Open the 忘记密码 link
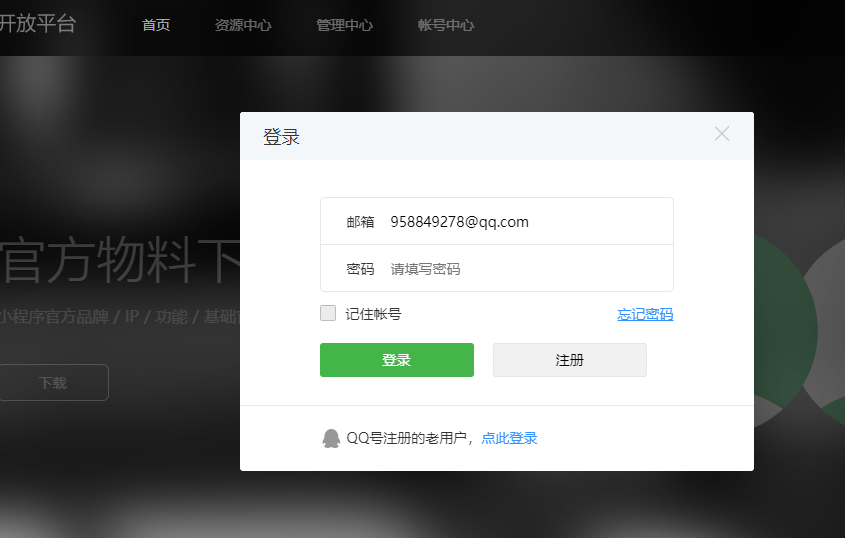The image size is (845, 538). pos(645,314)
